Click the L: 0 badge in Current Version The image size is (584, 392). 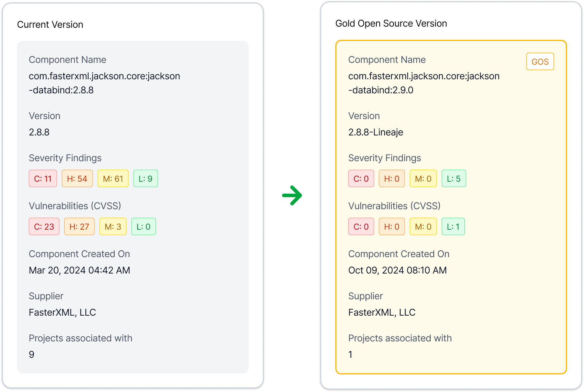[x=143, y=226]
